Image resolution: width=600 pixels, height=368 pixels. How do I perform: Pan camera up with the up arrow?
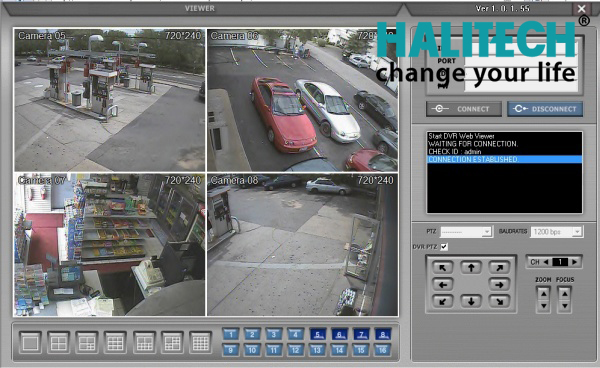tap(471, 268)
